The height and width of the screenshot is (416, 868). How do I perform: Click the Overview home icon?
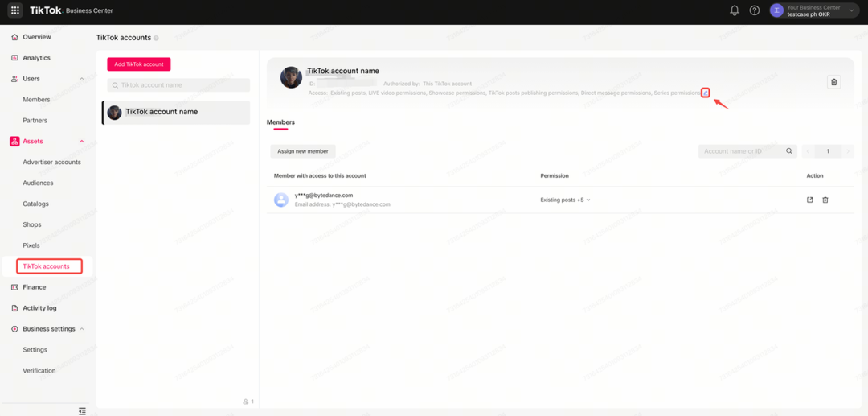click(15, 37)
